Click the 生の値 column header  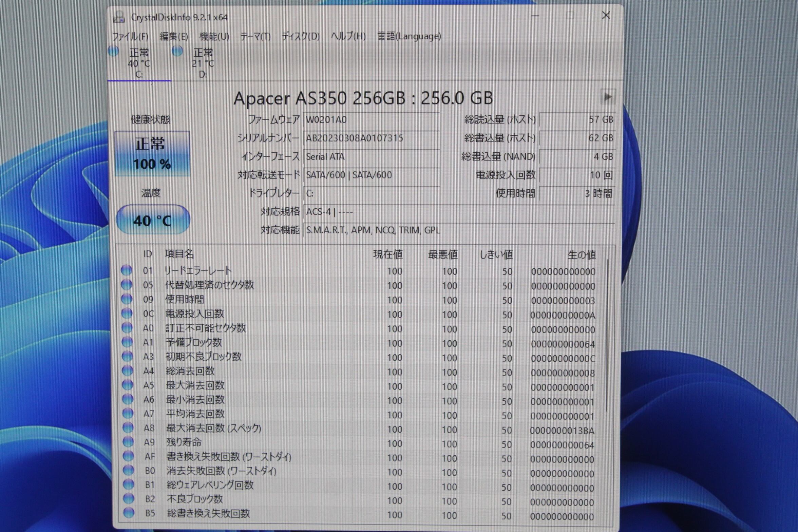[x=582, y=254]
